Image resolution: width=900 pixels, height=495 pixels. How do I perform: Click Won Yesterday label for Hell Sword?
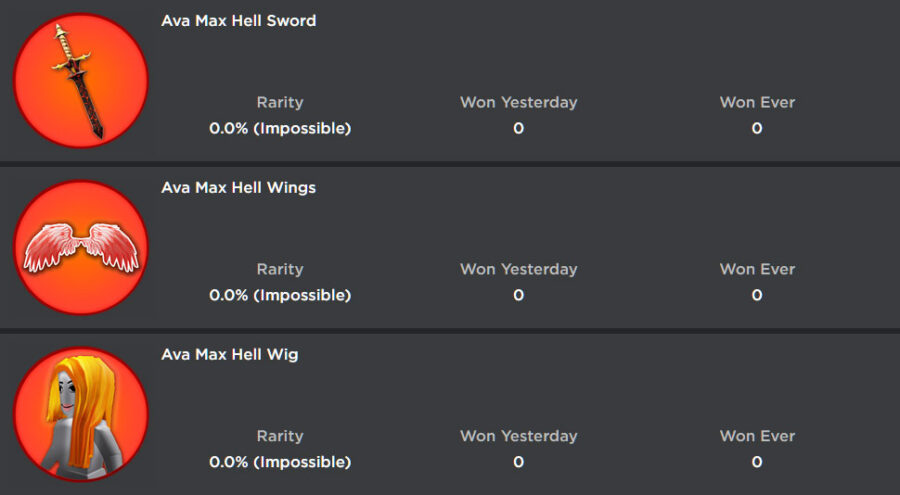(518, 102)
